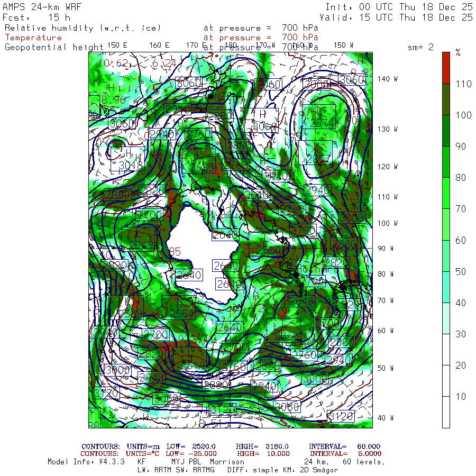This screenshot has width=476, height=476.
Task: Click the '90' tick label on the color bar
Action: [x=461, y=147]
